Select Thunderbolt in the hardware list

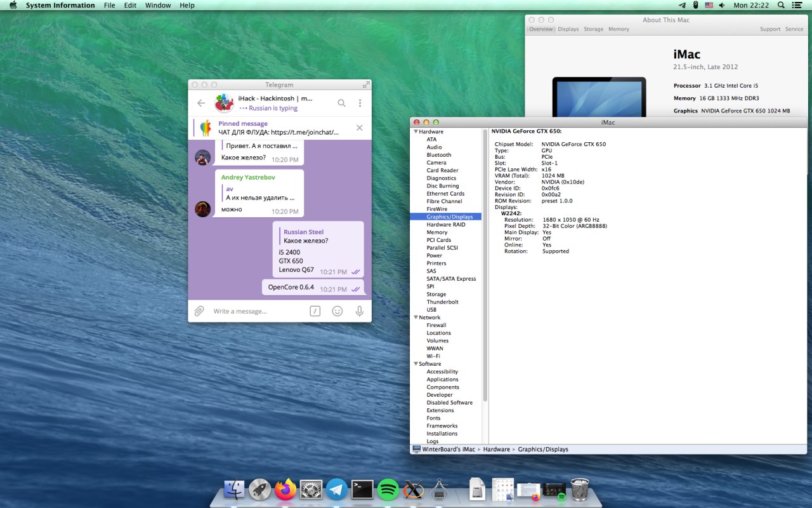(442, 302)
